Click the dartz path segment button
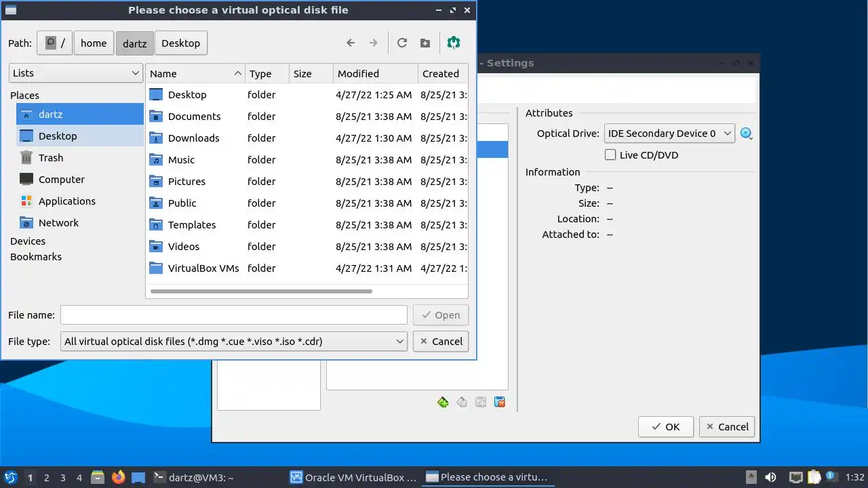Viewport: 868px width, 488px height. [134, 43]
